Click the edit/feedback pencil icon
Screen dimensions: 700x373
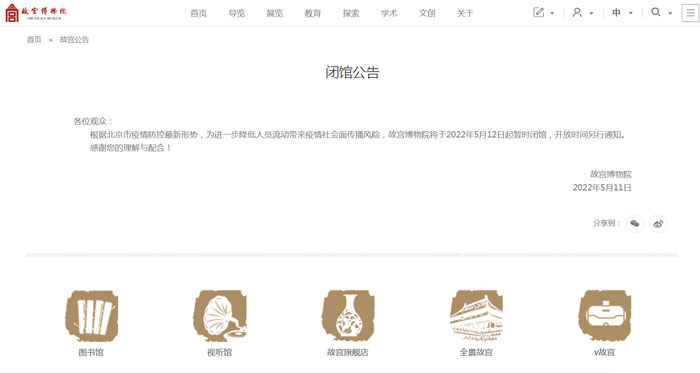(x=539, y=12)
